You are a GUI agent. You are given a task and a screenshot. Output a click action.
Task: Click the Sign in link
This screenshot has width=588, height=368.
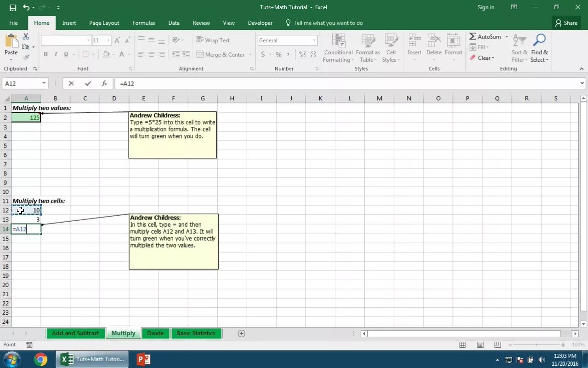[x=486, y=7]
